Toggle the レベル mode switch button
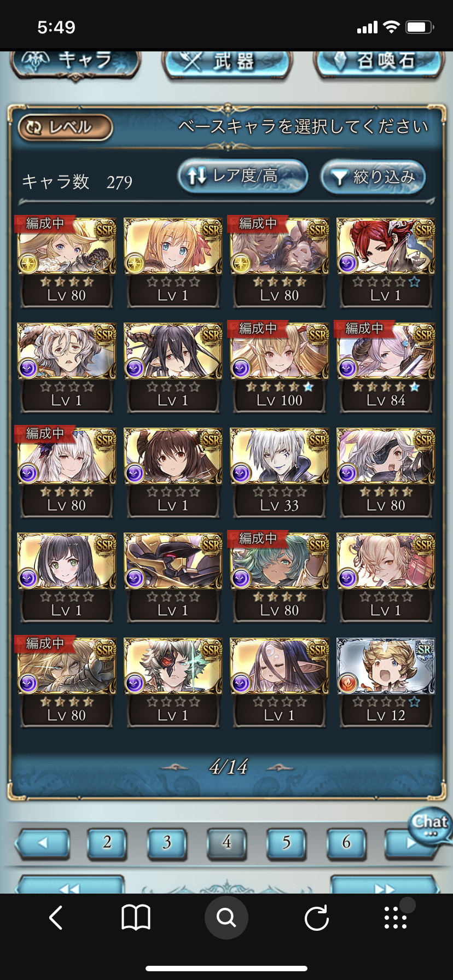The width and height of the screenshot is (453, 980). pos(65,127)
